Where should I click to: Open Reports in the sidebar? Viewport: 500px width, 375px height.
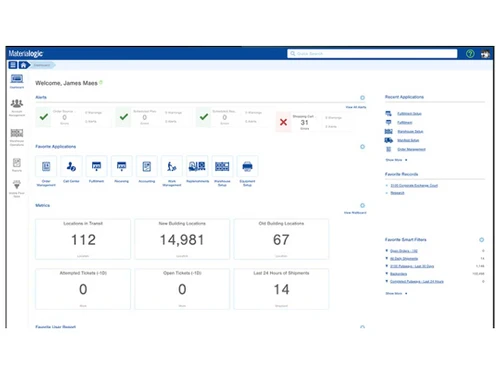tap(17, 165)
